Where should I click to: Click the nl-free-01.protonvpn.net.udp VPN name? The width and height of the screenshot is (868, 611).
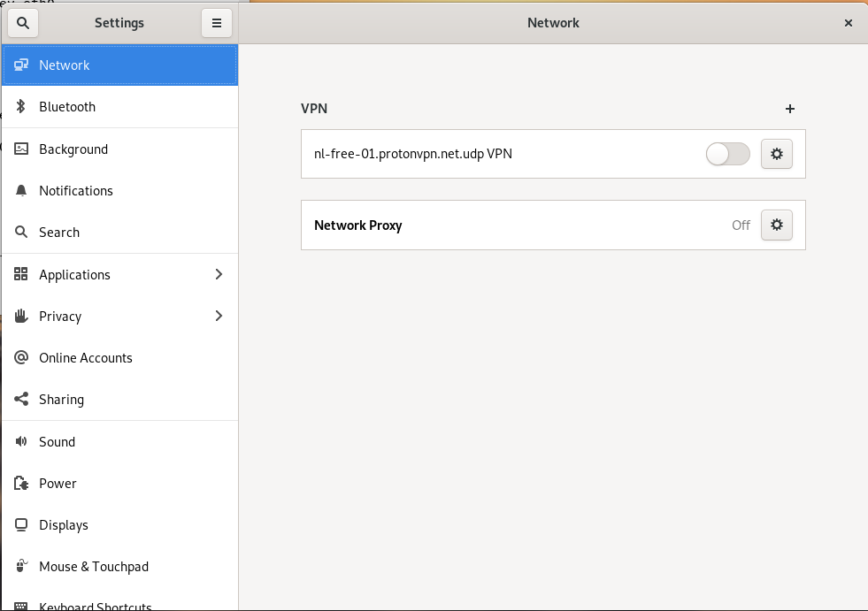coord(413,154)
